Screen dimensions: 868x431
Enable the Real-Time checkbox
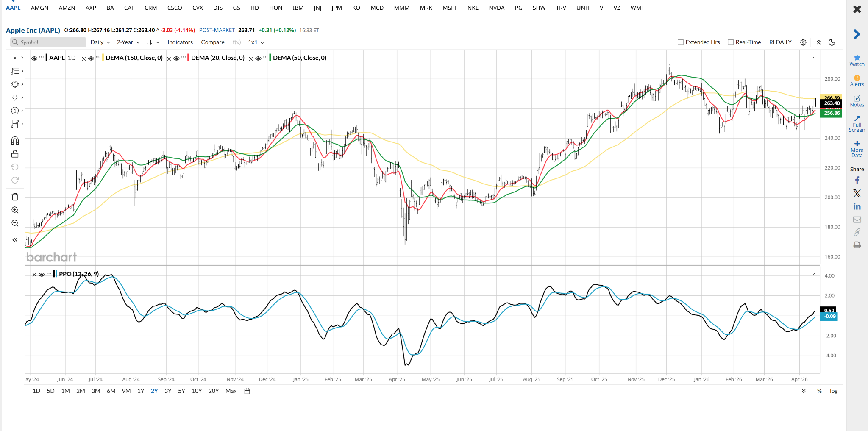tap(731, 42)
